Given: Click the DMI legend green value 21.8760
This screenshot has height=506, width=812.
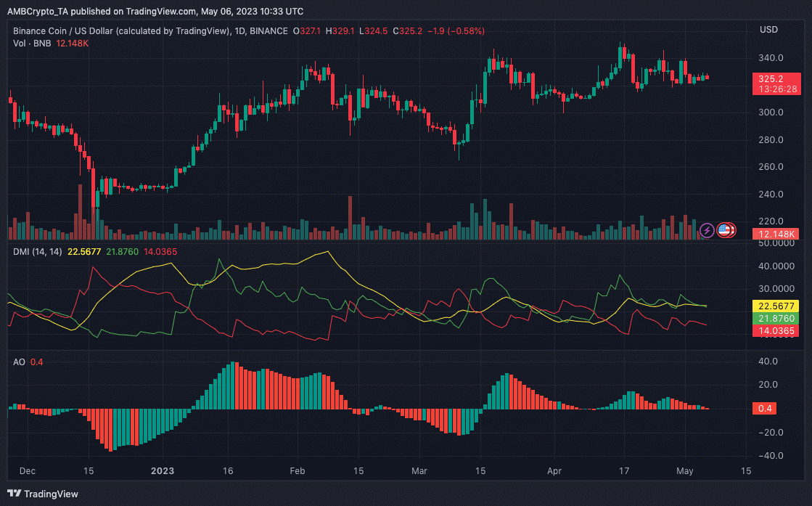Looking at the screenshot, I should pyautogui.click(x=122, y=252).
